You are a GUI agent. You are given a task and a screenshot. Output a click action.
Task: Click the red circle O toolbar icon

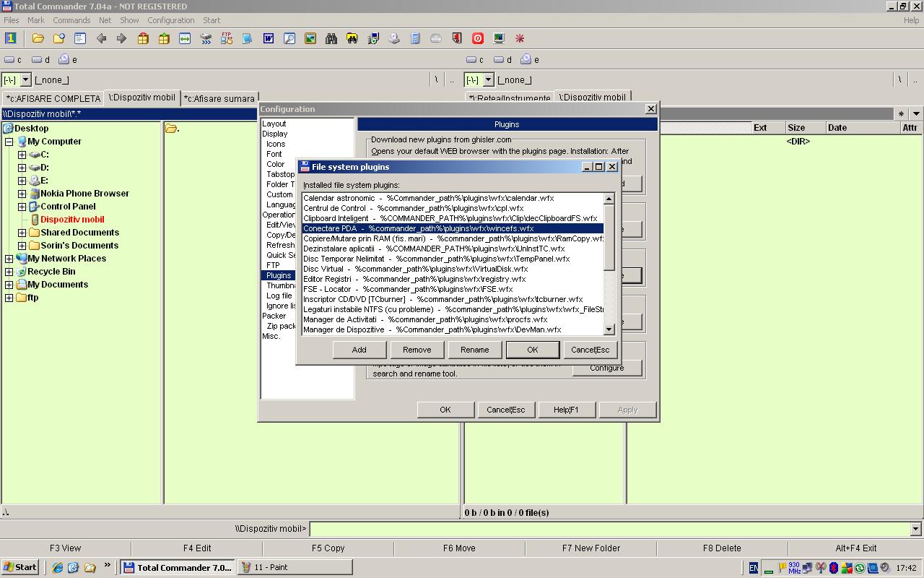pyautogui.click(x=478, y=38)
